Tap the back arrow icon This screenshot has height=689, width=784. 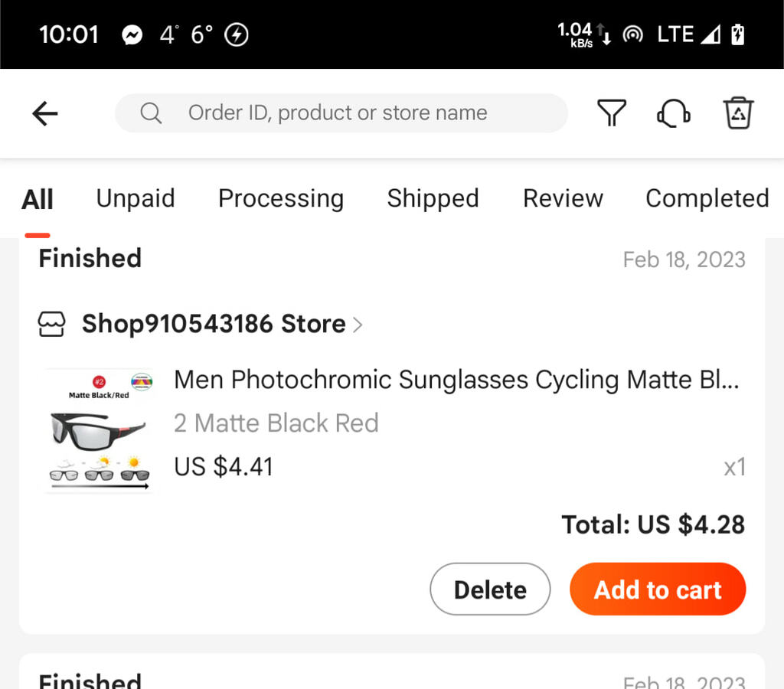tap(45, 114)
